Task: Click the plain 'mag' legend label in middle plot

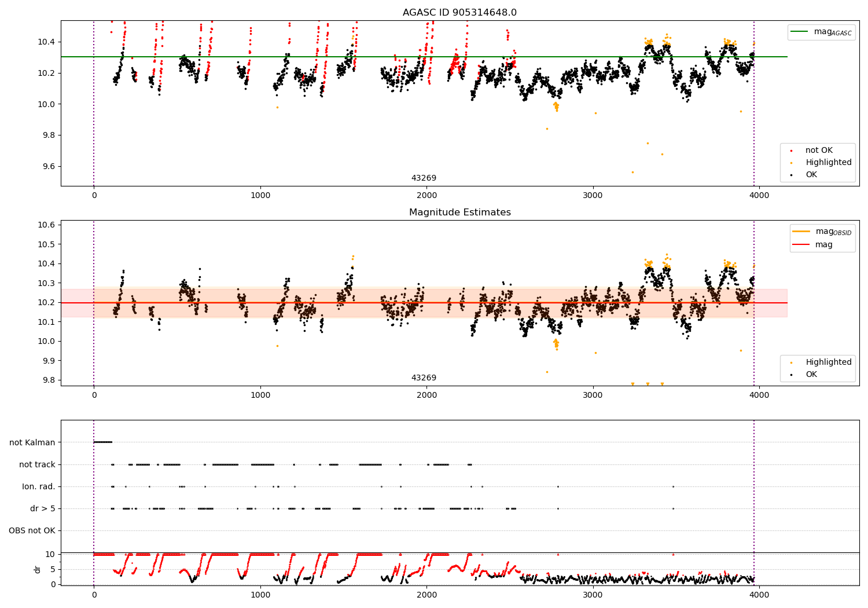Action: point(824,245)
